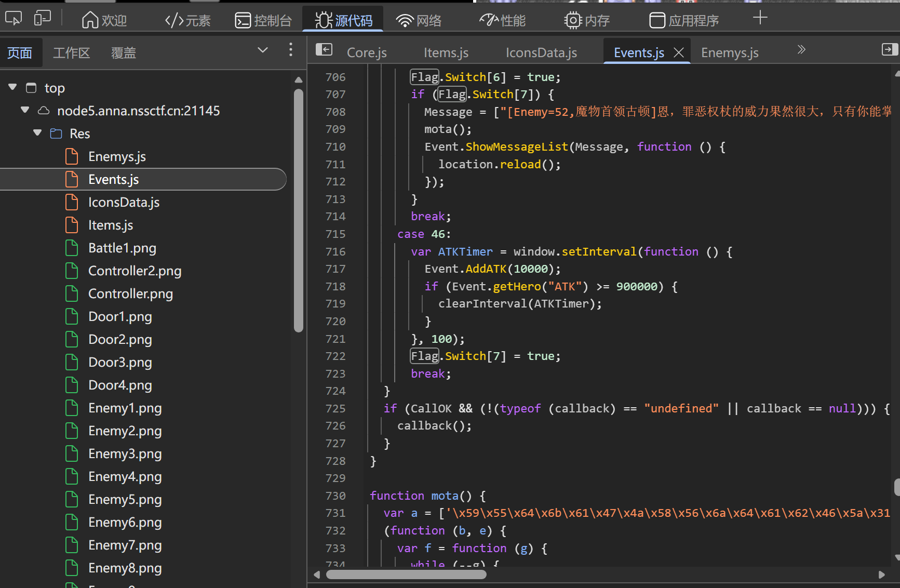
Task: Open the Console (控制台) panel
Action: [263, 20]
